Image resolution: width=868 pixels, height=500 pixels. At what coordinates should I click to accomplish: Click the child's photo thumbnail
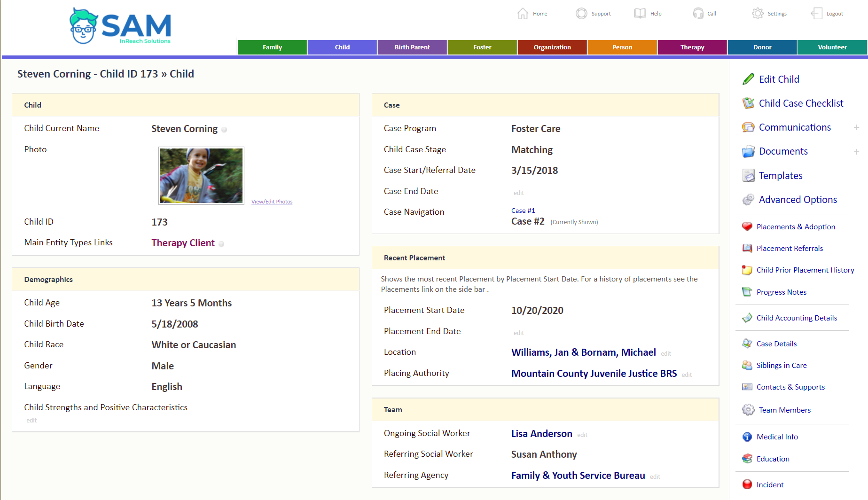(x=201, y=176)
